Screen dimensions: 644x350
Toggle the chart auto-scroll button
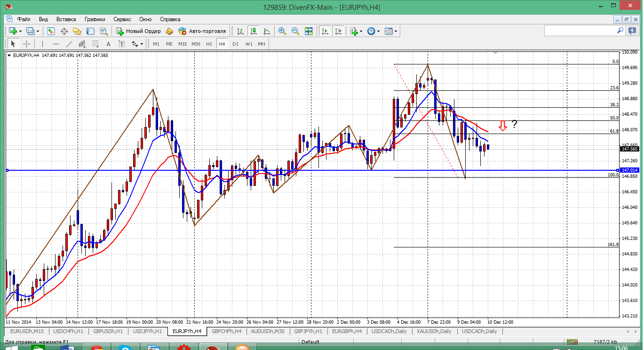point(325,31)
